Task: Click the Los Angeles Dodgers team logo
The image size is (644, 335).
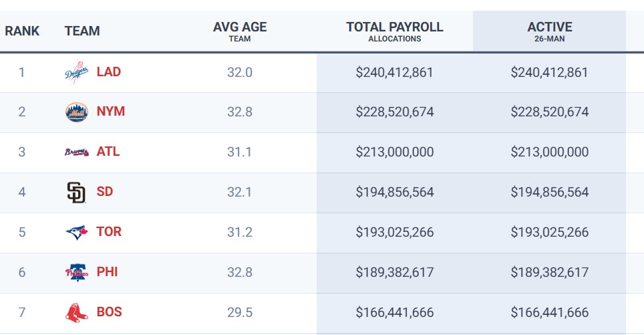Action: 76,72
